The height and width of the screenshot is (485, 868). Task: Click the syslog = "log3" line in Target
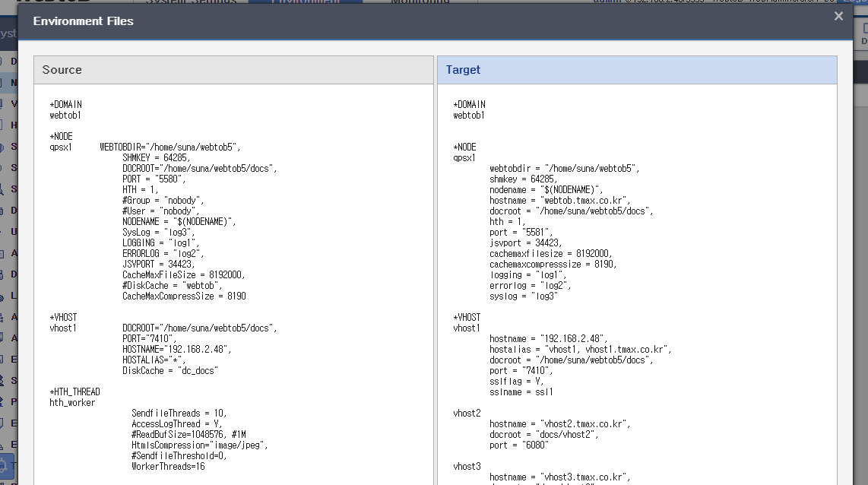click(524, 296)
